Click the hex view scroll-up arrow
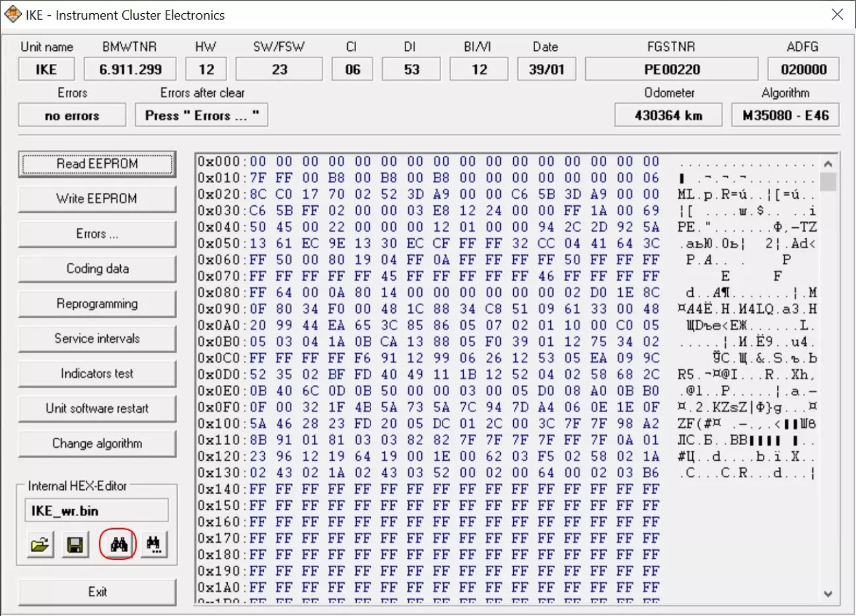This screenshot has height=616, width=856. click(828, 164)
